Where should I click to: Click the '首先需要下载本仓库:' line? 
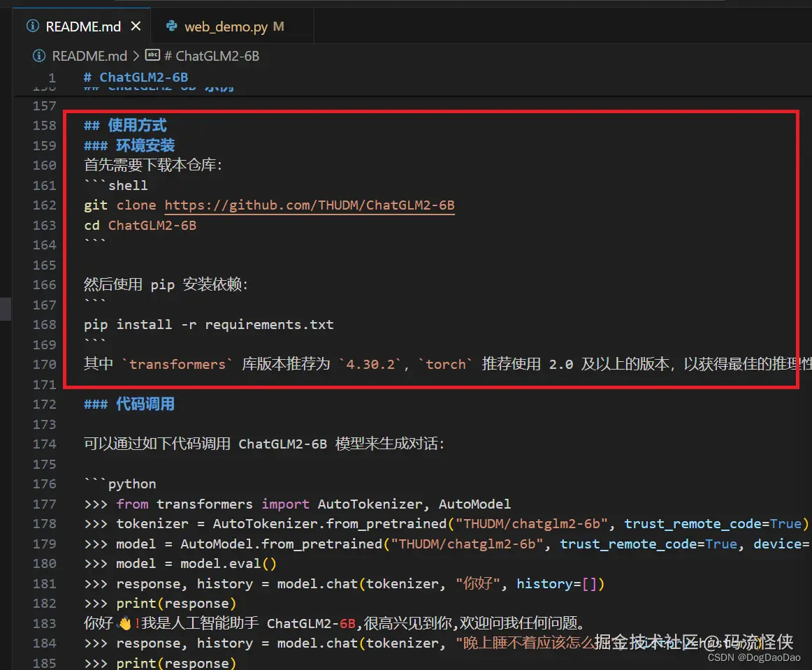pyautogui.click(x=153, y=165)
